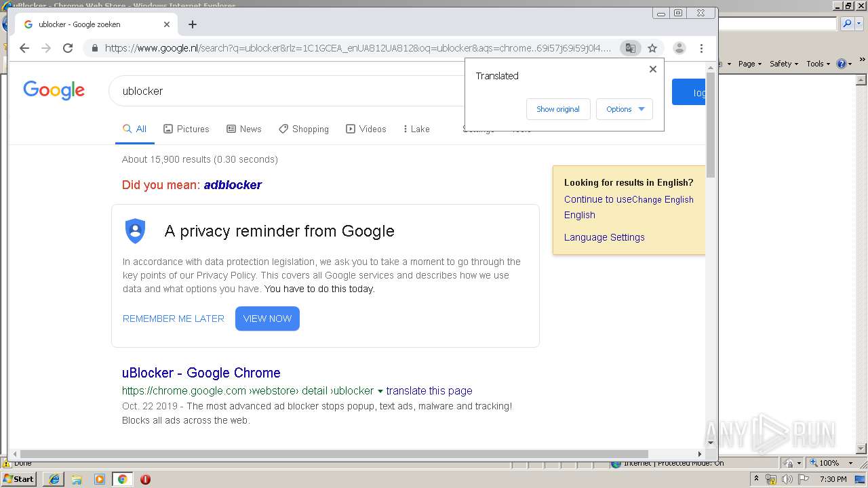Switch to the Shopping search tab
The height and width of the screenshot is (488, 868).
[x=304, y=129]
